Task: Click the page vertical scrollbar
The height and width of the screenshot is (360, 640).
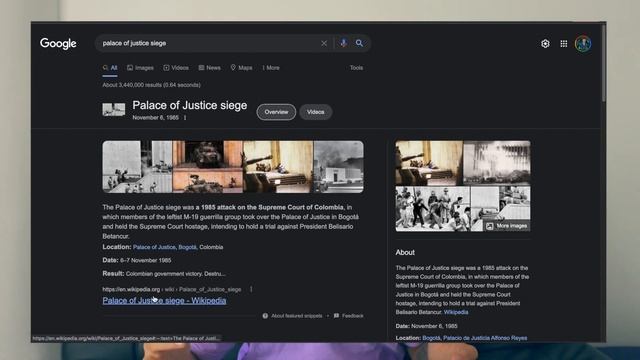Action: point(603,63)
